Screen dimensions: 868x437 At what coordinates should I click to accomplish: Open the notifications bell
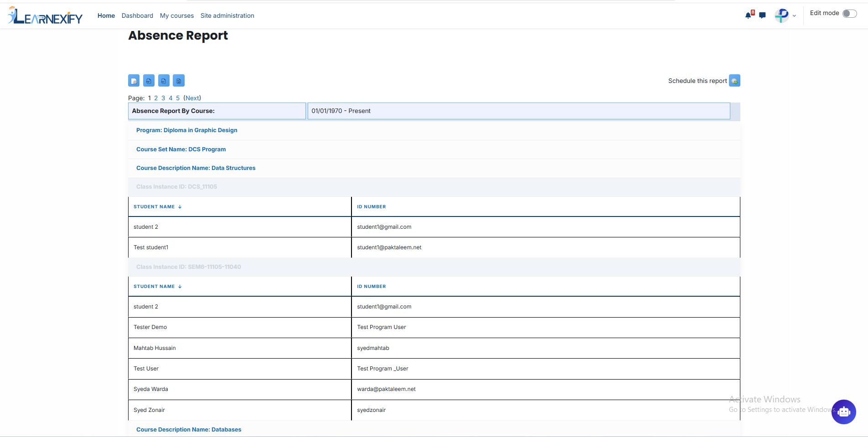748,15
